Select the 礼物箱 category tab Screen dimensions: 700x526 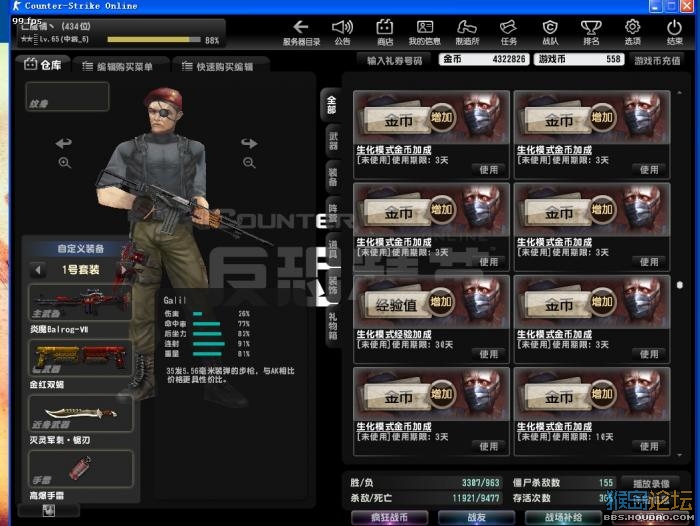coord(333,326)
